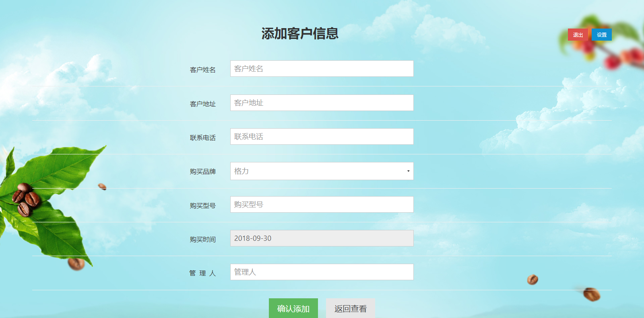The height and width of the screenshot is (318, 644).
Task: Click the 客户姓名 input field
Action: click(x=322, y=69)
